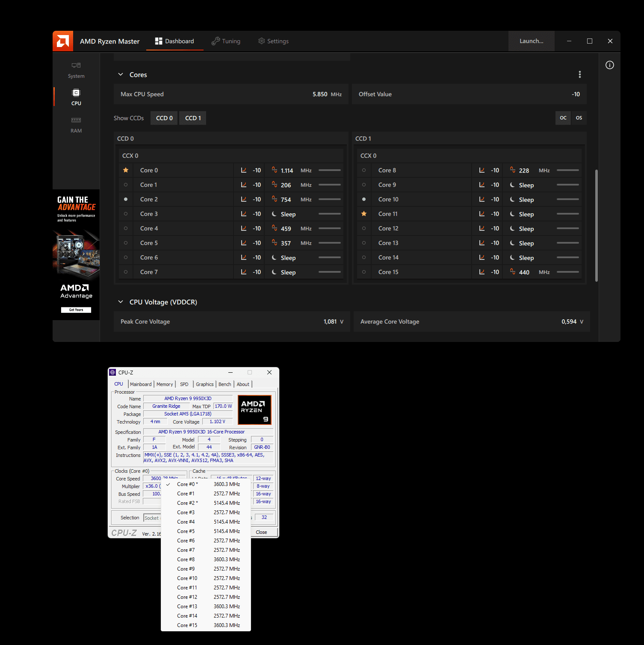The width and height of the screenshot is (644, 645).
Task: Open the Settings tab in Ryzen Master
Action: (274, 41)
